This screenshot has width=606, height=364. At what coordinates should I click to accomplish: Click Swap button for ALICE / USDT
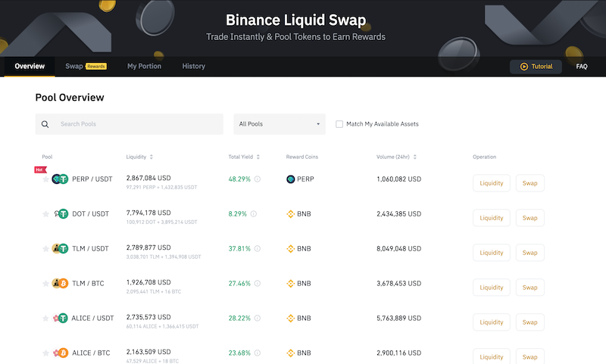pos(529,322)
